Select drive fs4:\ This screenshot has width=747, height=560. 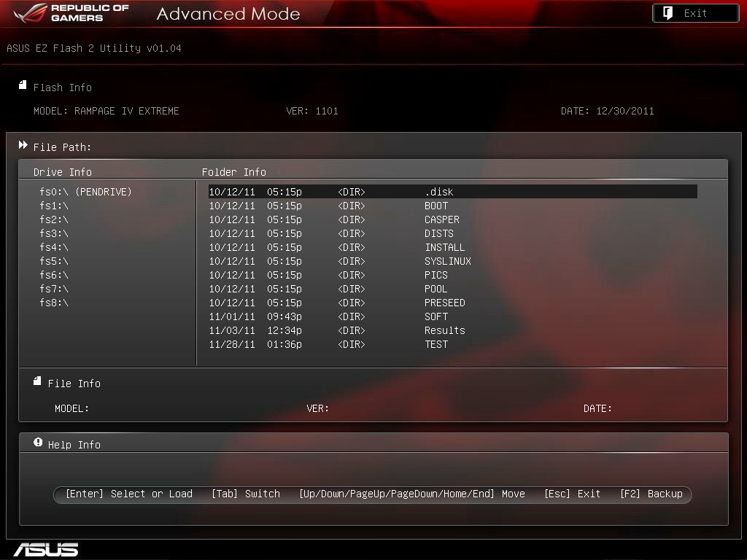[x=54, y=247]
